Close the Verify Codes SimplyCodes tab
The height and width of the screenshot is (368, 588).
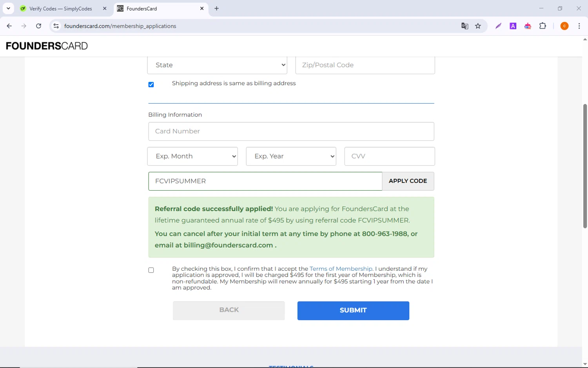(x=105, y=8)
